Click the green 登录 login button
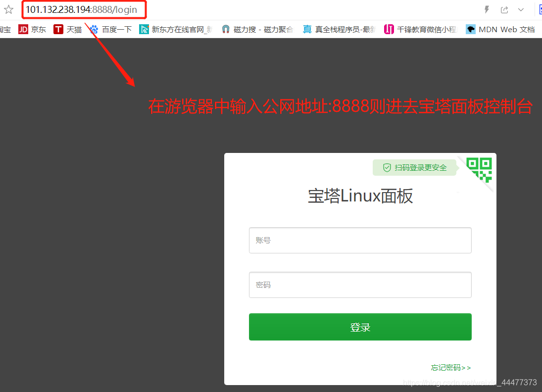 [360, 327]
